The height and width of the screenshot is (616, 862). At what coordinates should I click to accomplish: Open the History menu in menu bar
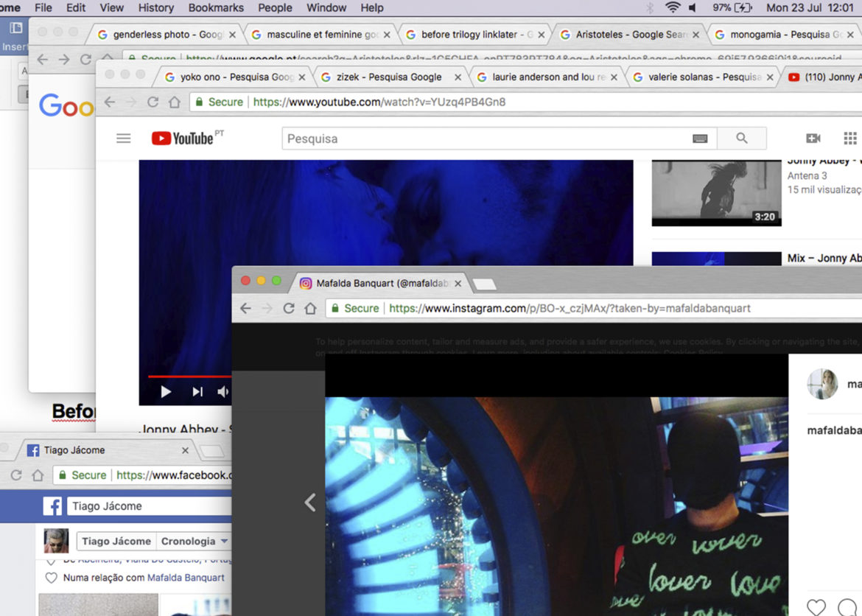[156, 8]
